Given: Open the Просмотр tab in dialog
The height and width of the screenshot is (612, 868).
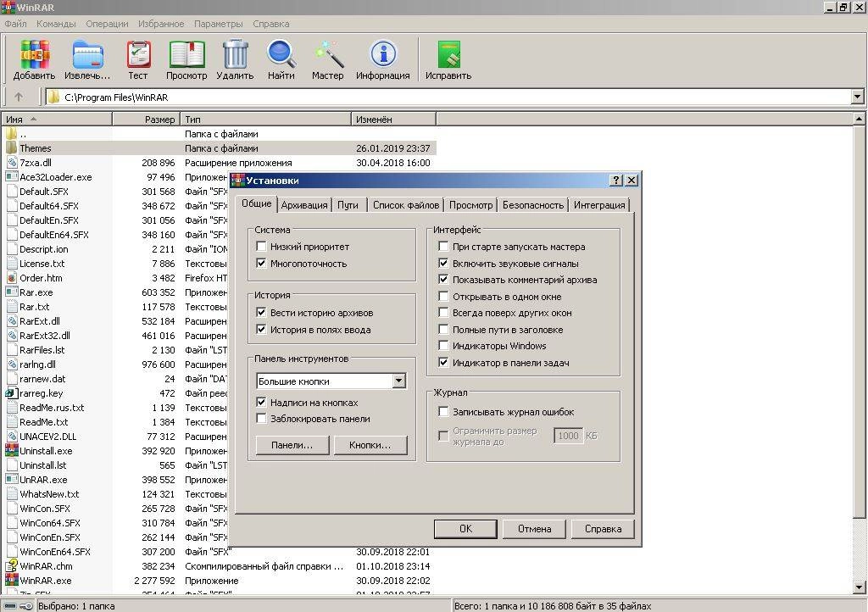Looking at the screenshot, I should coord(470,205).
